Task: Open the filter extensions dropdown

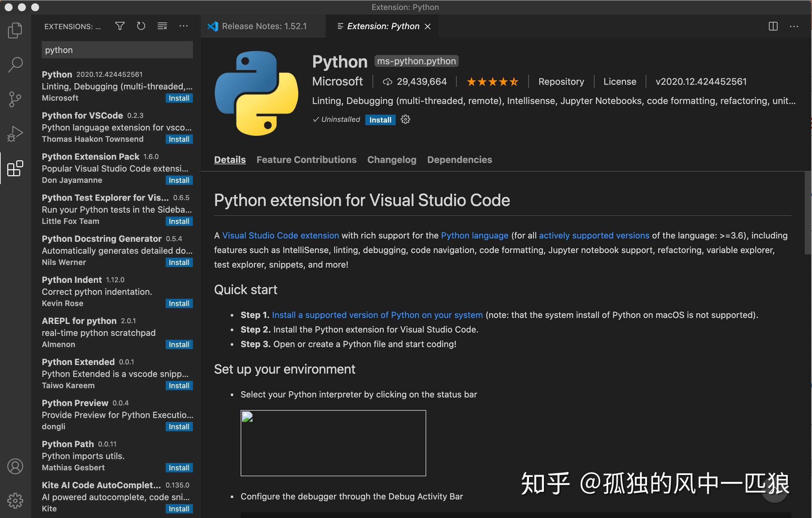Action: tap(120, 26)
